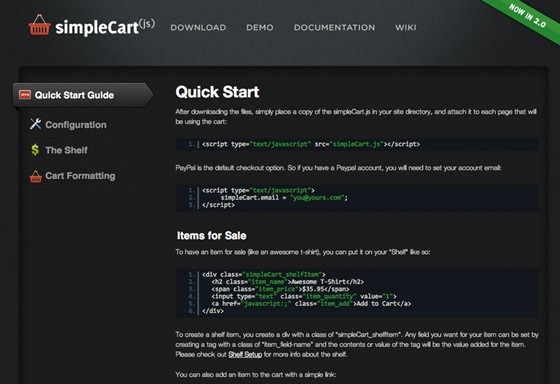Click the red open sign icon beside Quick Start Guide
The height and width of the screenshot is (384, 560).
(x=25, y=95)
